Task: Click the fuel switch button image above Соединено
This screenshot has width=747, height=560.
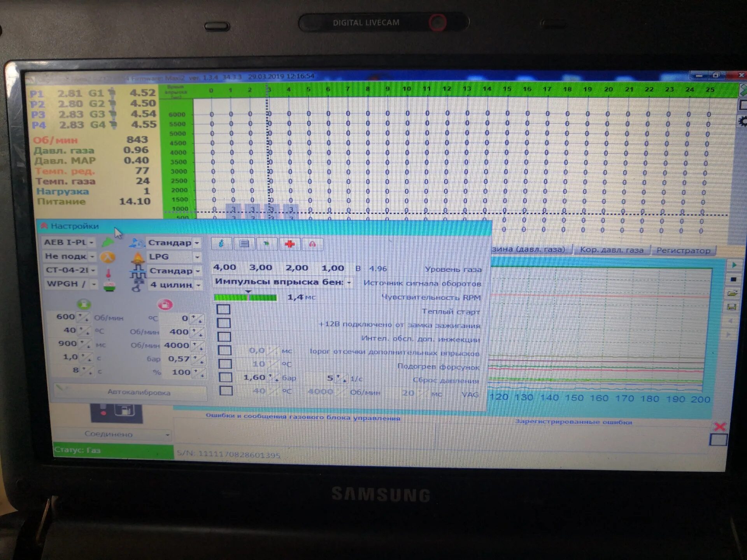Action: pyautogui.click(x=116, y=413)
